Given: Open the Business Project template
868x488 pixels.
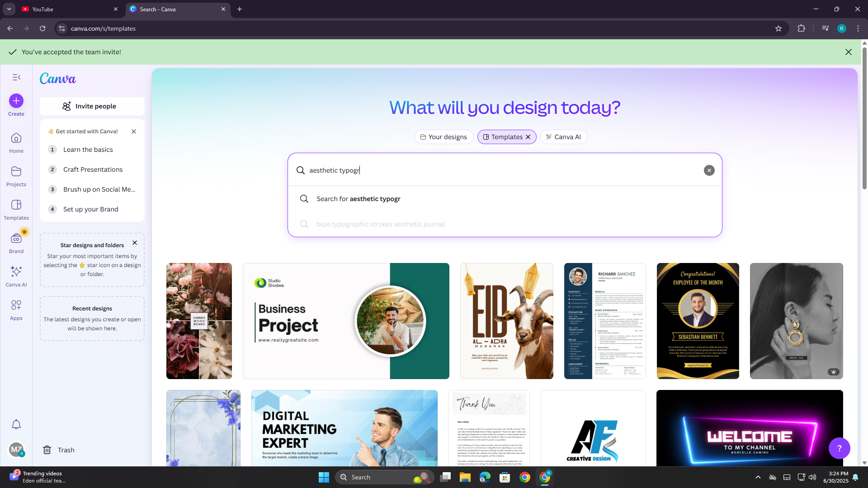Looking at the screenshot, I should [x=346, y=321].
